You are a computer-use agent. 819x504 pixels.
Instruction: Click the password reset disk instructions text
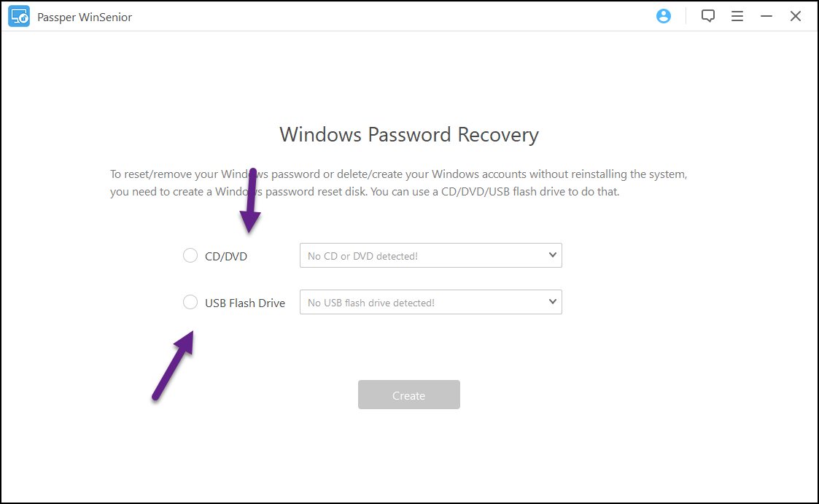pyautogui.click(x=399, y=184)
